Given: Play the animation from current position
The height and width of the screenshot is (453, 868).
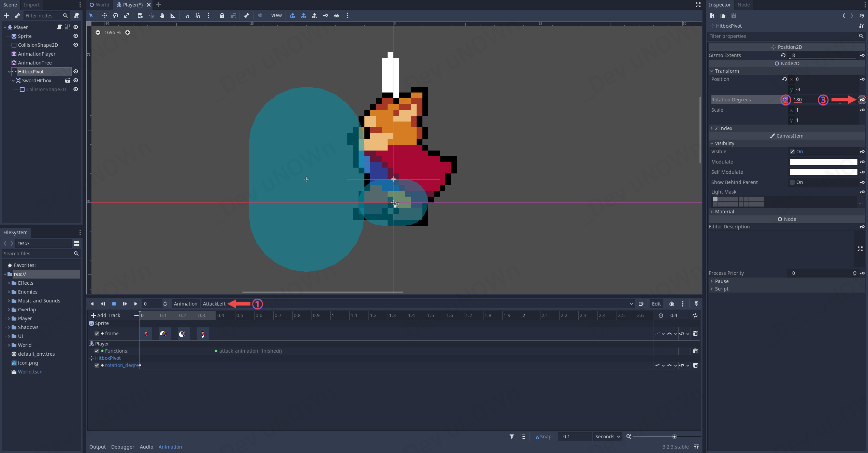Looking at the screenshot, I should 135,304.
